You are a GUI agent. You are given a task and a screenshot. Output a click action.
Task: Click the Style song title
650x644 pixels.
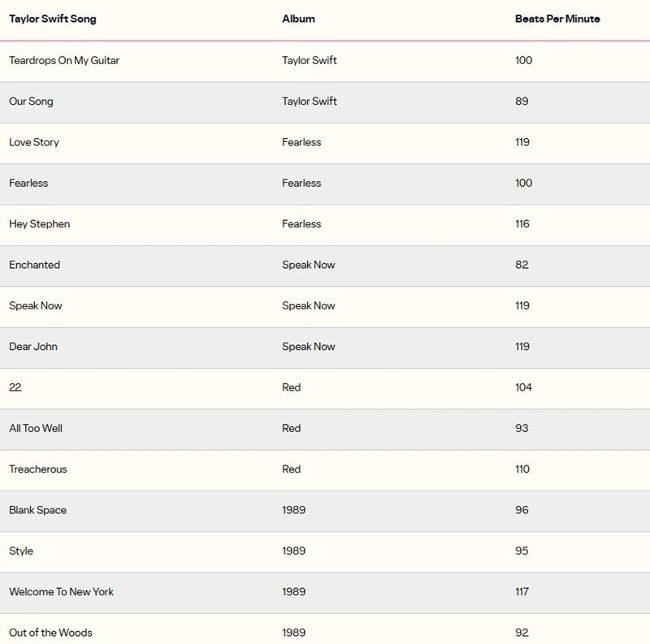tap(21, 551)
